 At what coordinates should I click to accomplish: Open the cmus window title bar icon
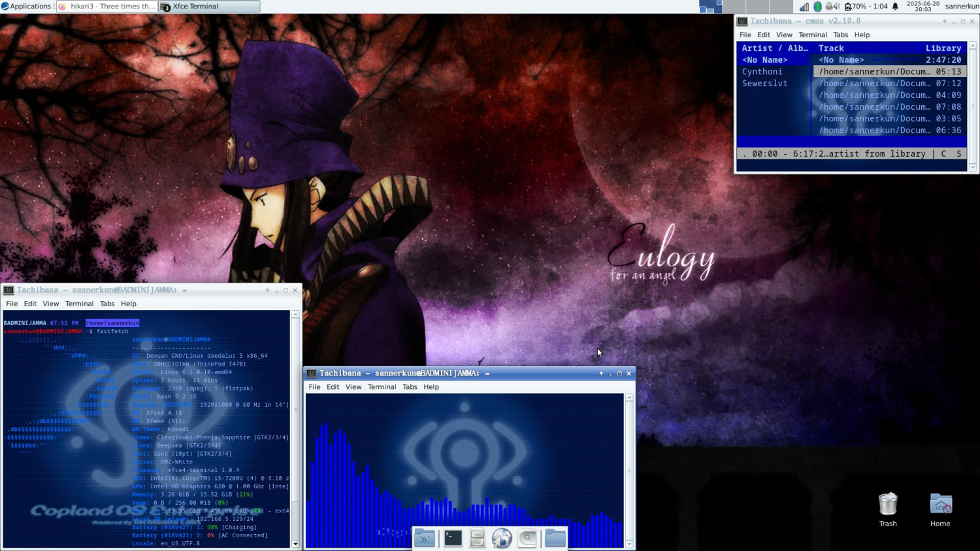pos(742,22)
